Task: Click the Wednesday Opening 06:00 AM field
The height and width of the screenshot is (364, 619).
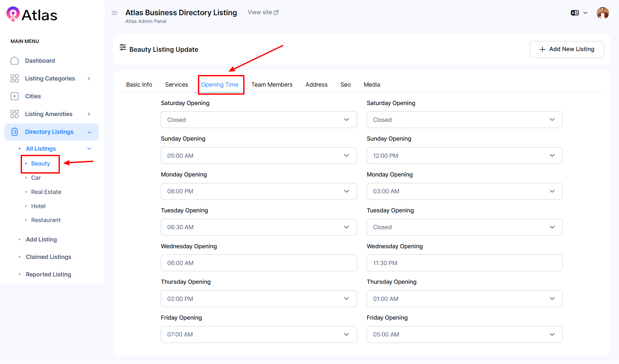Action: [258, 263]
